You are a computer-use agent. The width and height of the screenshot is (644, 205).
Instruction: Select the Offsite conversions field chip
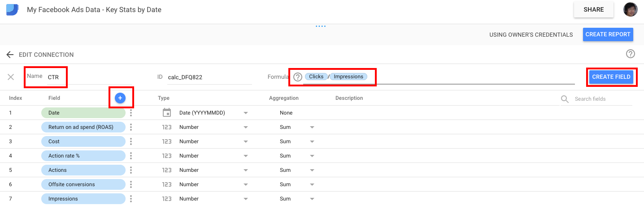83,184
